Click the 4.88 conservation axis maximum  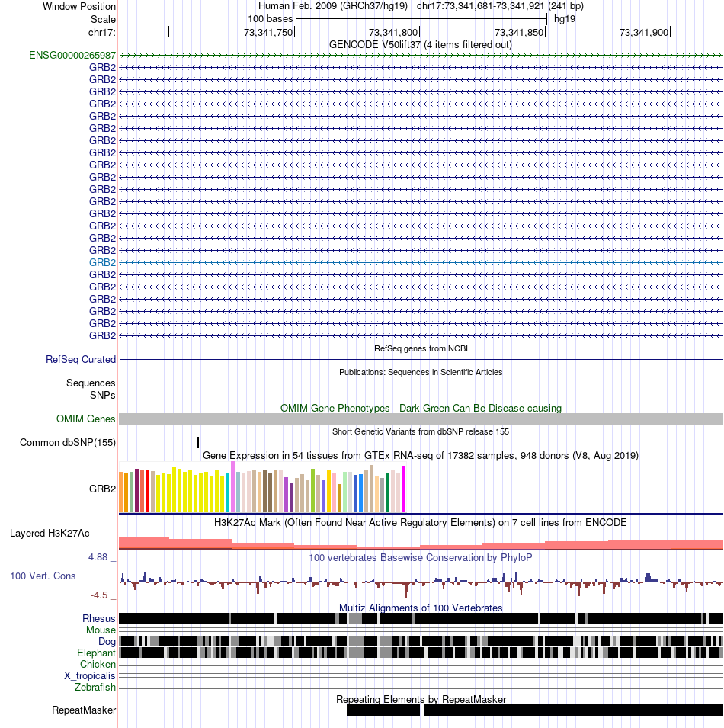pos(98,556)
